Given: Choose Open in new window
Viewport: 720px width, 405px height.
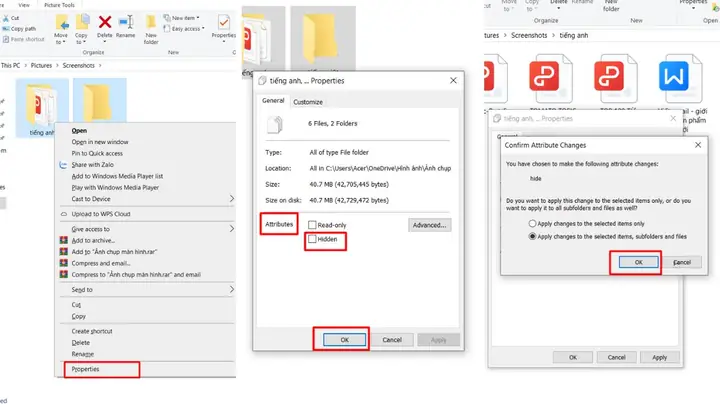Looking at the screenshot, I should [x=100, y=142].
